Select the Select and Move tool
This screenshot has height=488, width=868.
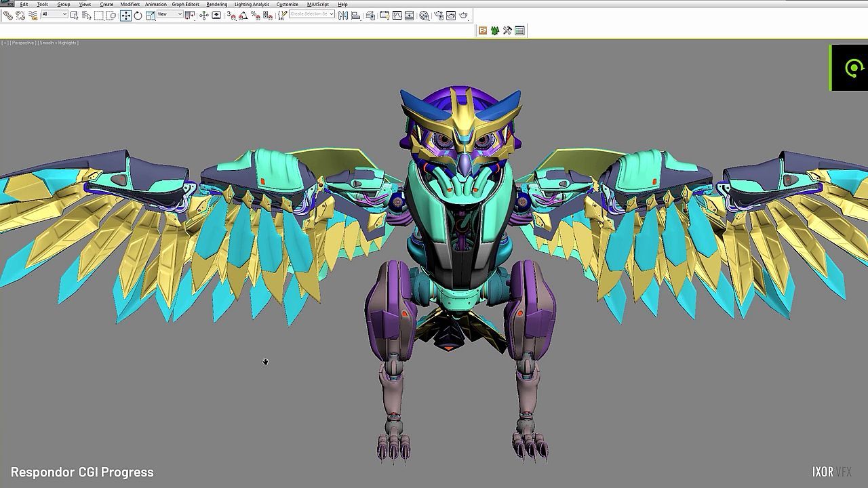pos(125,15)
